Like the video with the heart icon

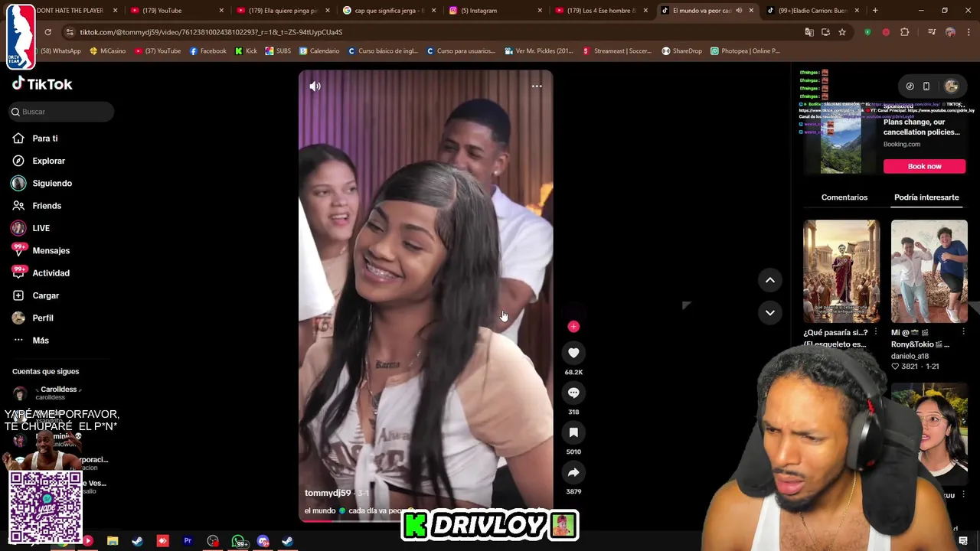pos(573,353)
